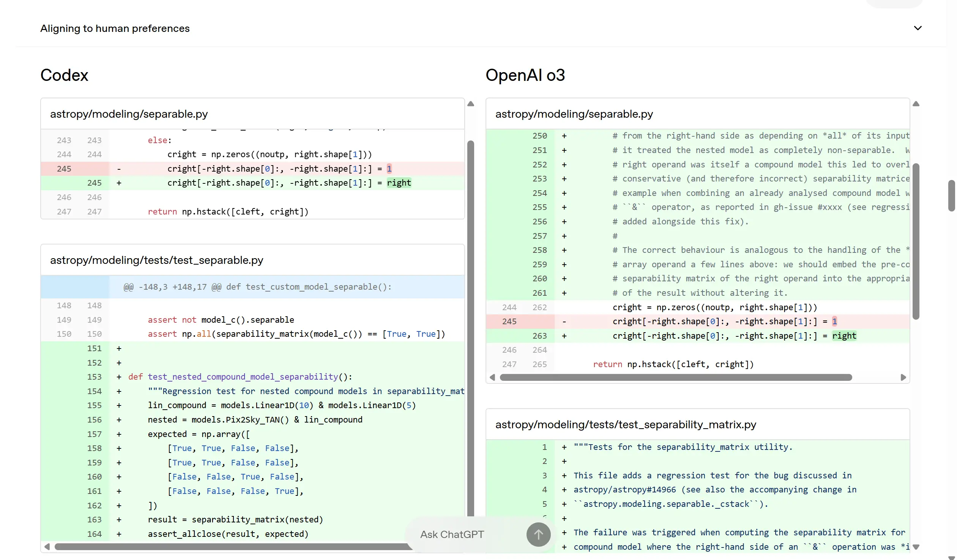Viewport: 957px width, 560px height.
Task: Click the OpenAI o3 panel scroll-down arrow
Action: (x=916, y=547)
